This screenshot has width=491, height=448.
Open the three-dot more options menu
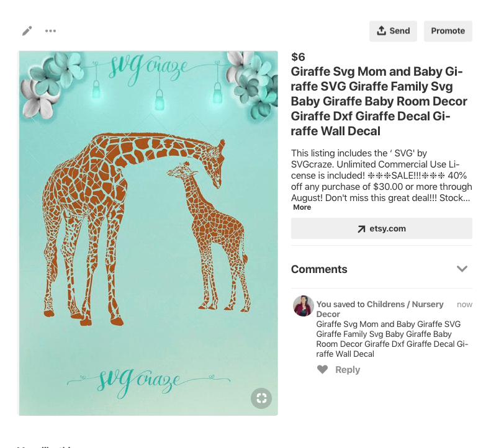[x=50, y=31]
